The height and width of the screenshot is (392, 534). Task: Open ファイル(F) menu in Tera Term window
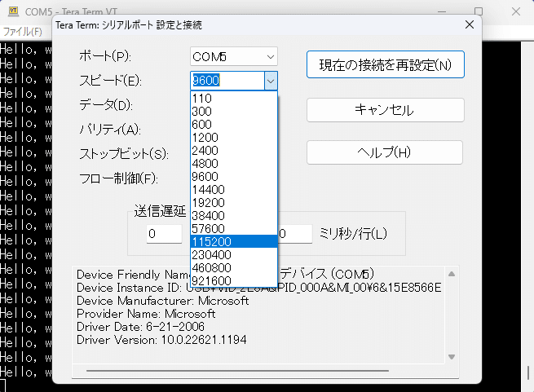tap(23, 32)
